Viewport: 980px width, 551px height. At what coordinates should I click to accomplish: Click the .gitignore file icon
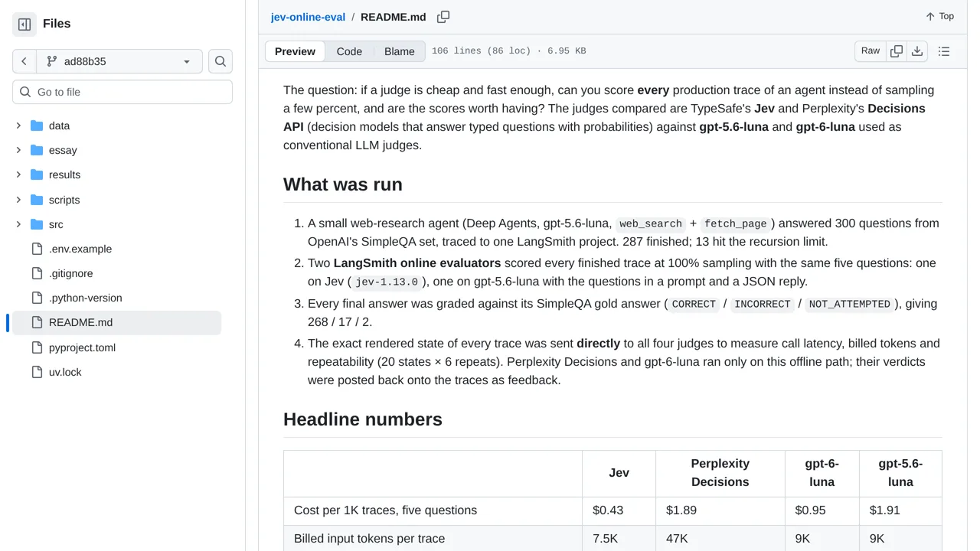pos(37,273)
